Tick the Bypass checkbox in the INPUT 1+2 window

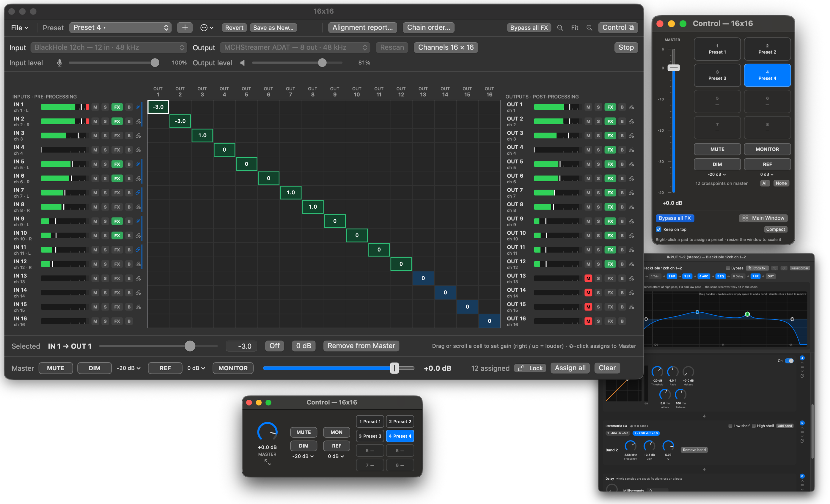tap(728, 268)
